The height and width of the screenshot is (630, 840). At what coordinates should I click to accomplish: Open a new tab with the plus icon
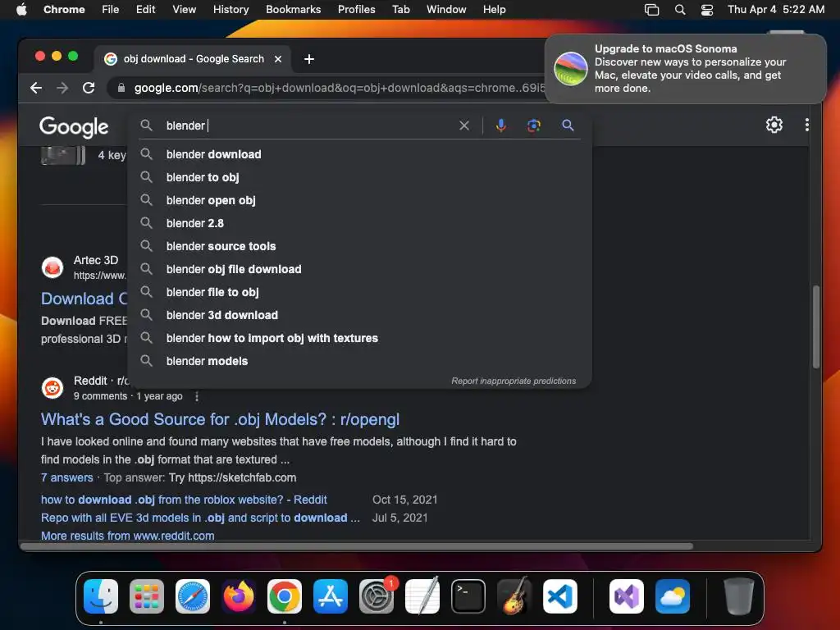309,59
